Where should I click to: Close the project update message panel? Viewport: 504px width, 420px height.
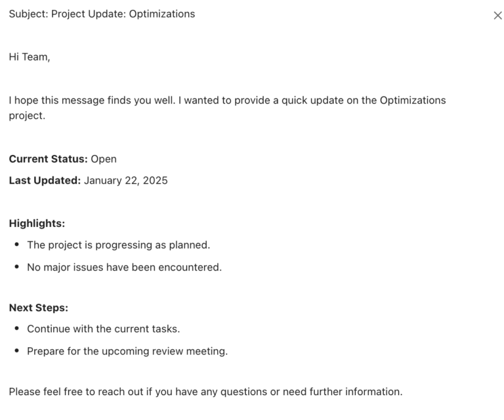tap(497, 15)
